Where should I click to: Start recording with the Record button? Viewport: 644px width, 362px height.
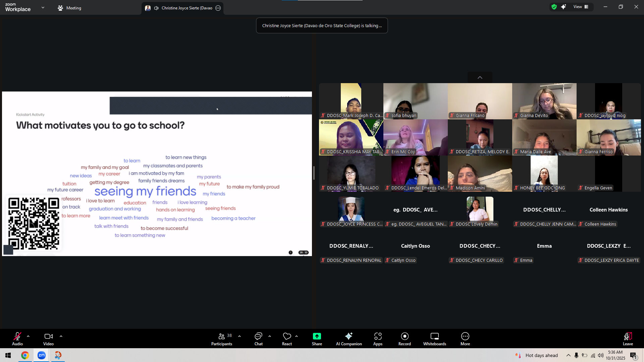pyautogui.click(x=405, y=339)
